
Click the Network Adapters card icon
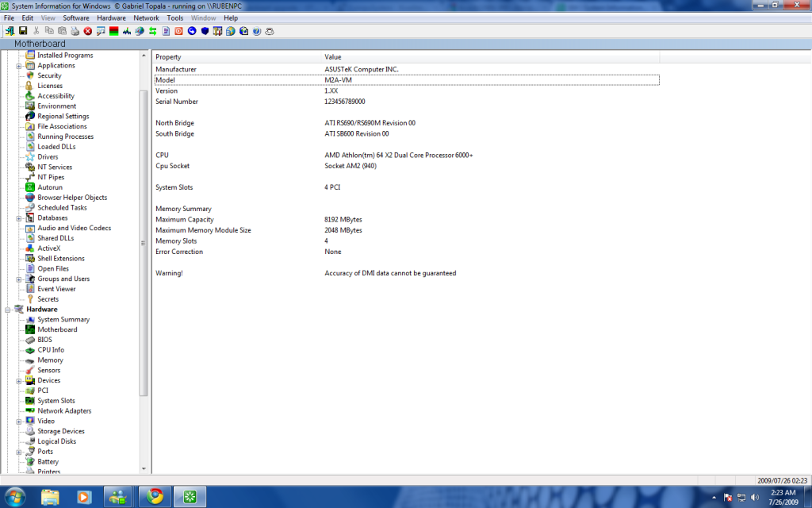point(30,410)
